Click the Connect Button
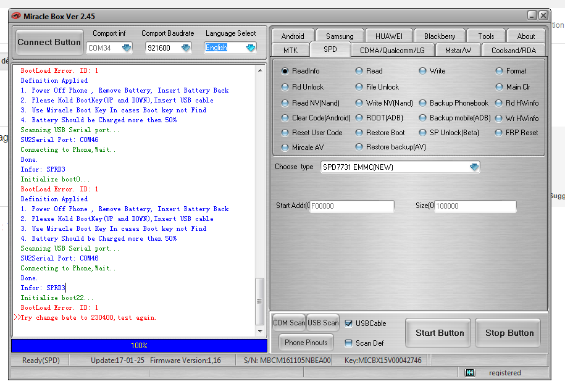This screenshot has height=392, width=565. coord(49,42)
